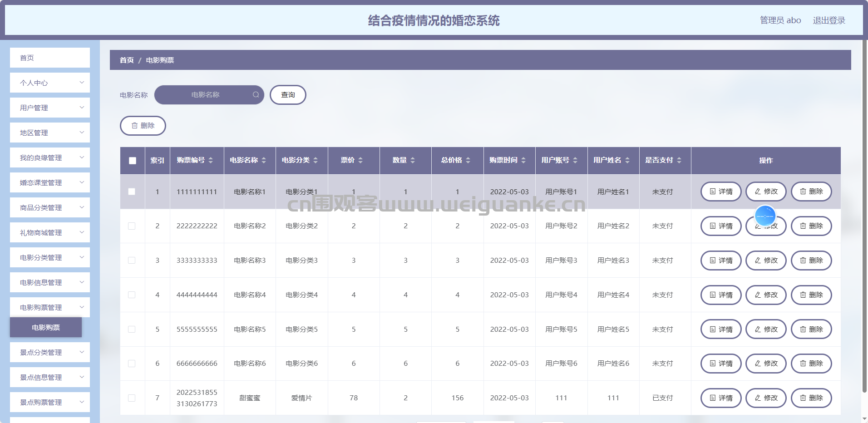Image resolution: width=868 pixels, height=423 pixels.
Task: Click the 查询 search button
Action: [288, 95]
